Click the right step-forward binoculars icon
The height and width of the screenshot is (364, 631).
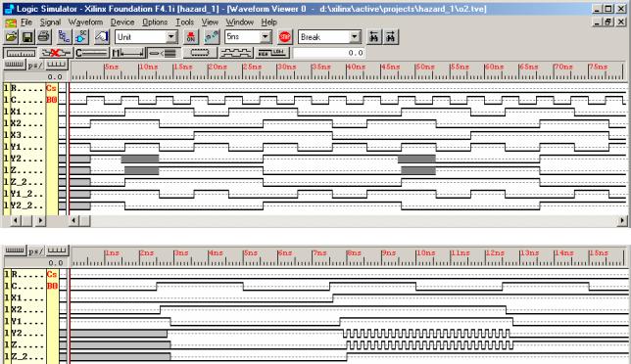click(391, 37)
